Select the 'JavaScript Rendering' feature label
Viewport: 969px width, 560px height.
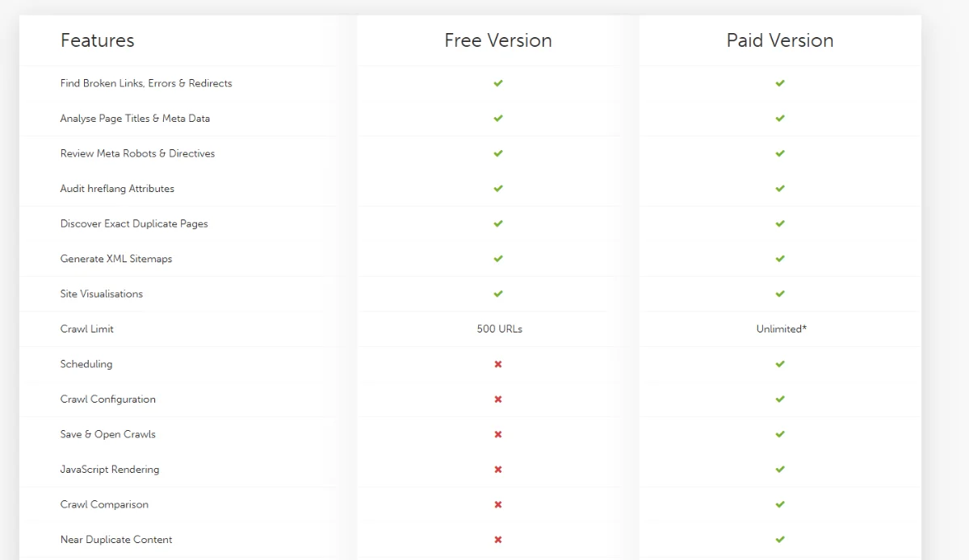110,470
